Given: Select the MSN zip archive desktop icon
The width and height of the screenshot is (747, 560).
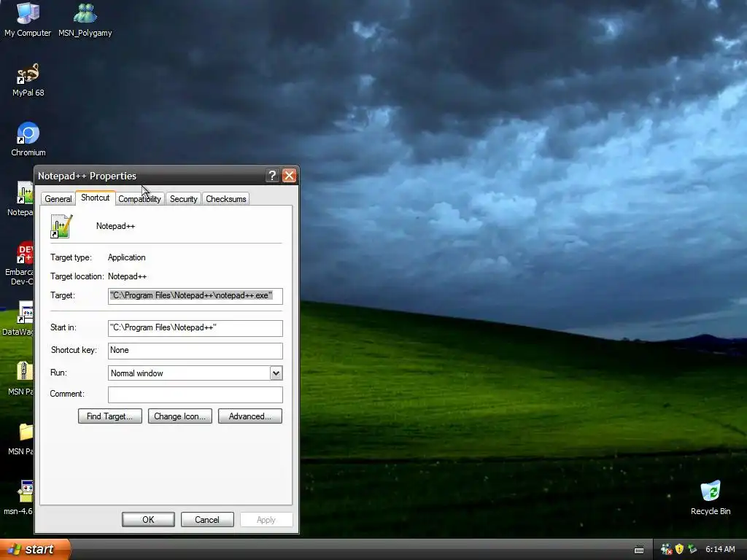Looking at the screenshot, I should click(25, 372).
